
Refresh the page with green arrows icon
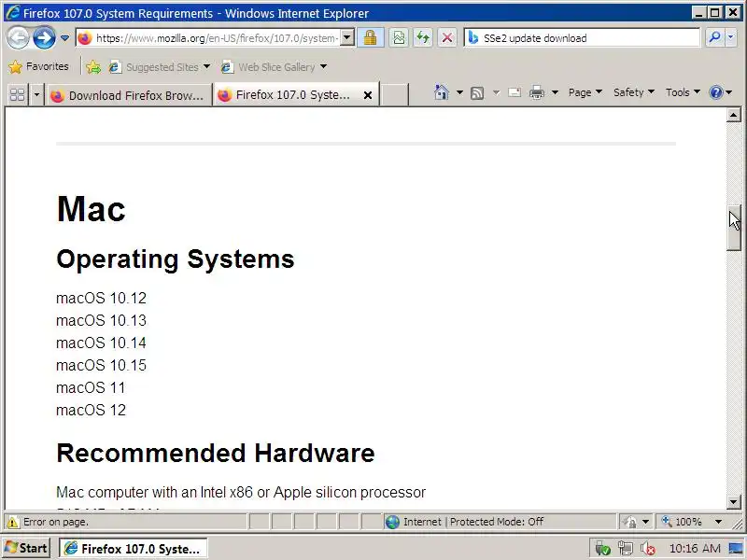[423, 37]
